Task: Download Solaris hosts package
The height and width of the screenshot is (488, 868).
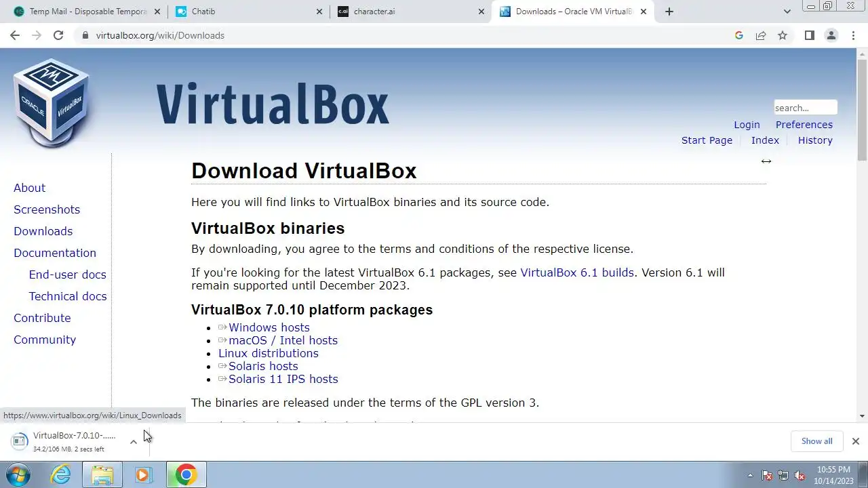Action: tap(263, 366)
